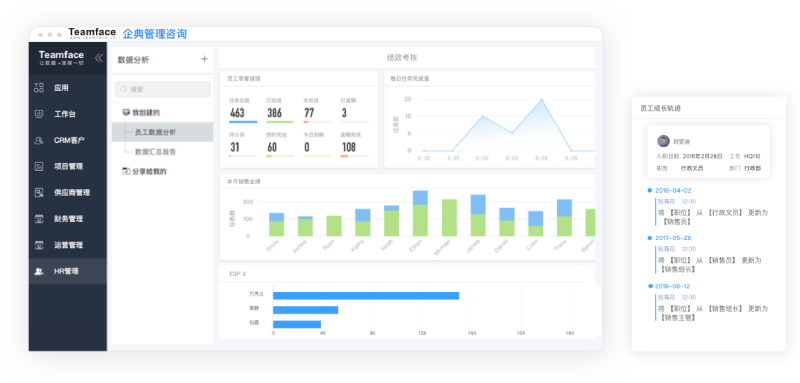Click the CRM客户 person icon
800x383 pixels.
[39, 140]
